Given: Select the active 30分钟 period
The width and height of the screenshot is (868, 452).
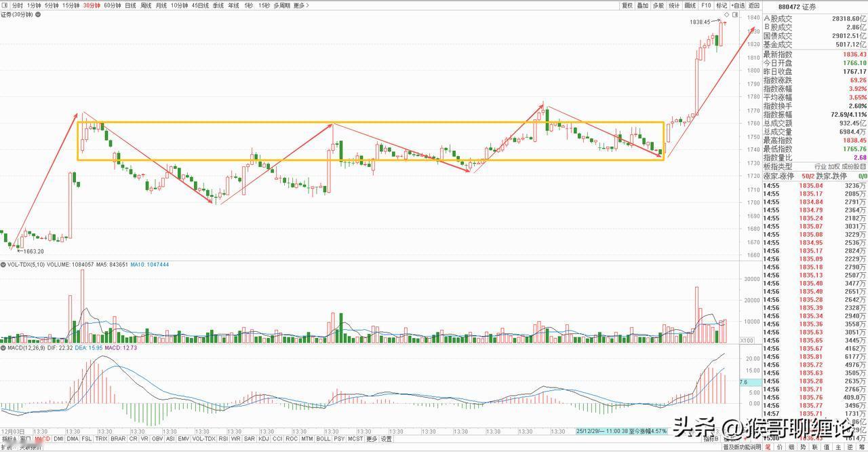Looking at the screenshot, I should [x=92, y=5].
